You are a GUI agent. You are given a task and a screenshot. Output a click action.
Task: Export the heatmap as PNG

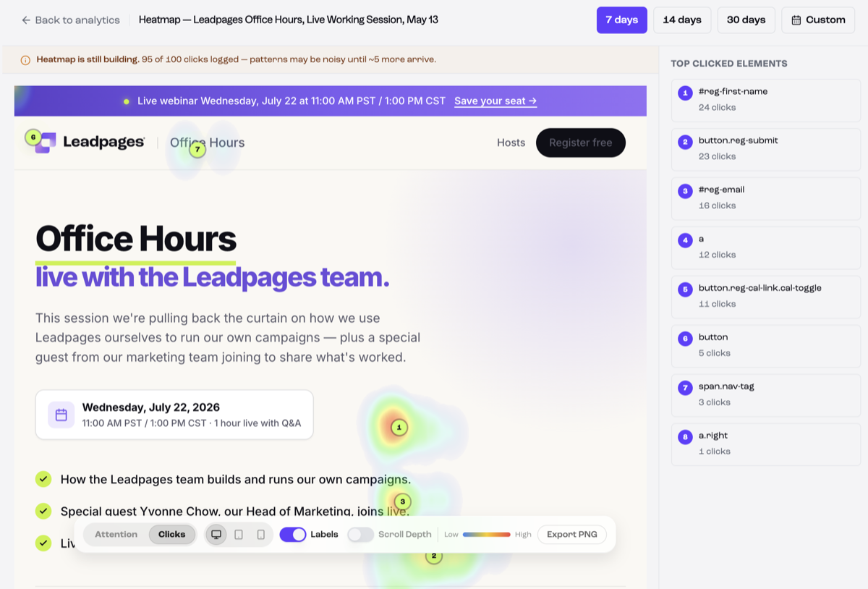tap(571, 535)
